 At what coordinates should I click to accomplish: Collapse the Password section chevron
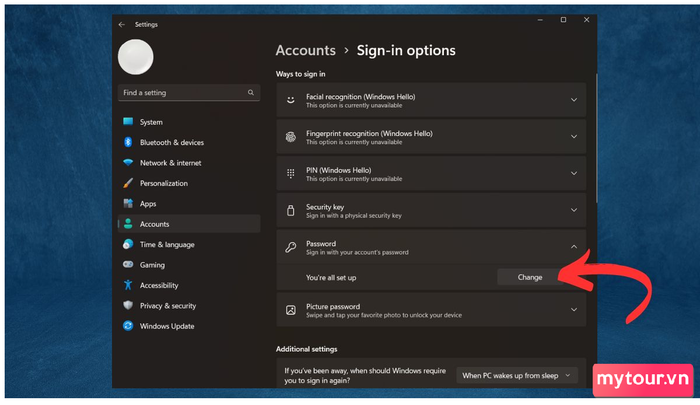574,246
